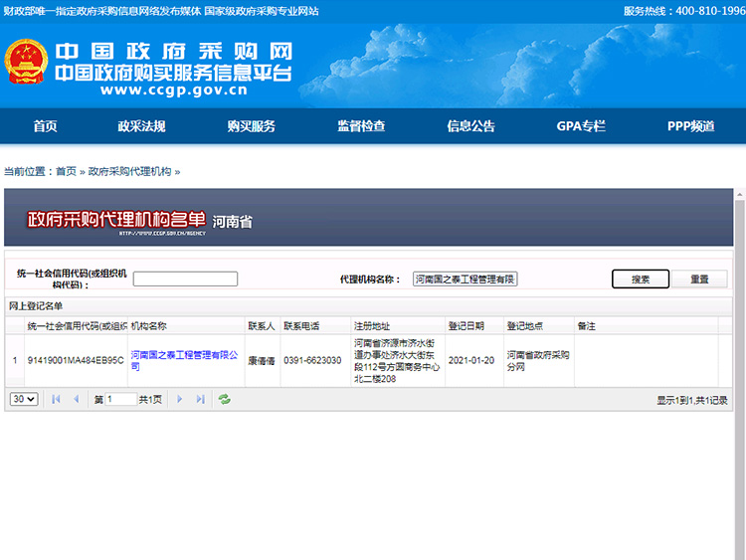
Task: Open the 信息公告 navigation tab
Action: [470, 126]
